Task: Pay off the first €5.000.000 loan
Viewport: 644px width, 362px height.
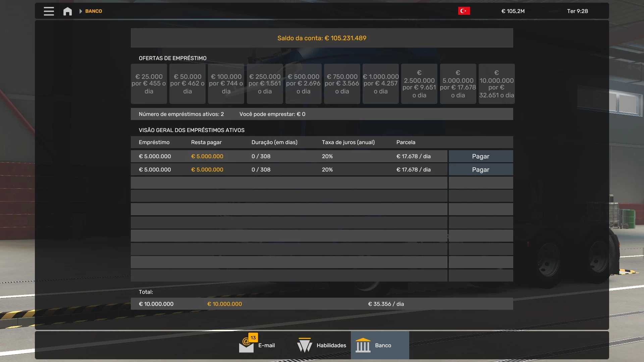Action: [480, 157]
